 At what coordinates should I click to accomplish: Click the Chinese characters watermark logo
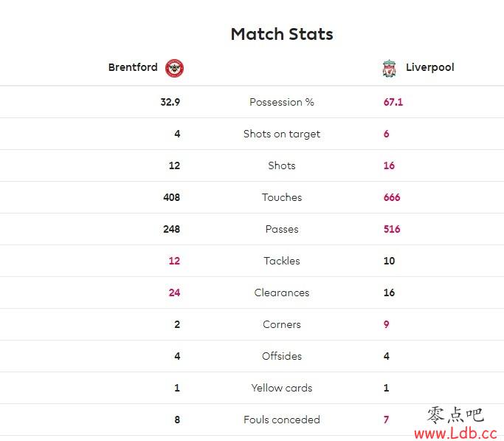(x=455, y=414)
